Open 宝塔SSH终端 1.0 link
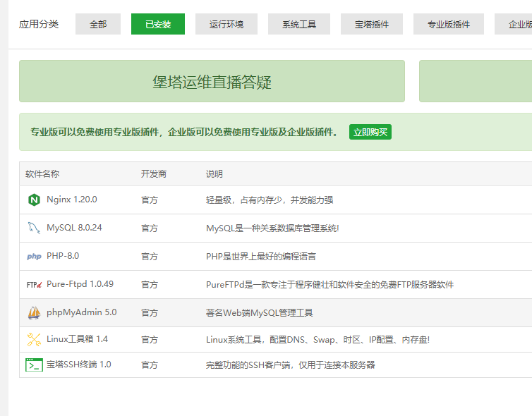 (x=79, y=365)
